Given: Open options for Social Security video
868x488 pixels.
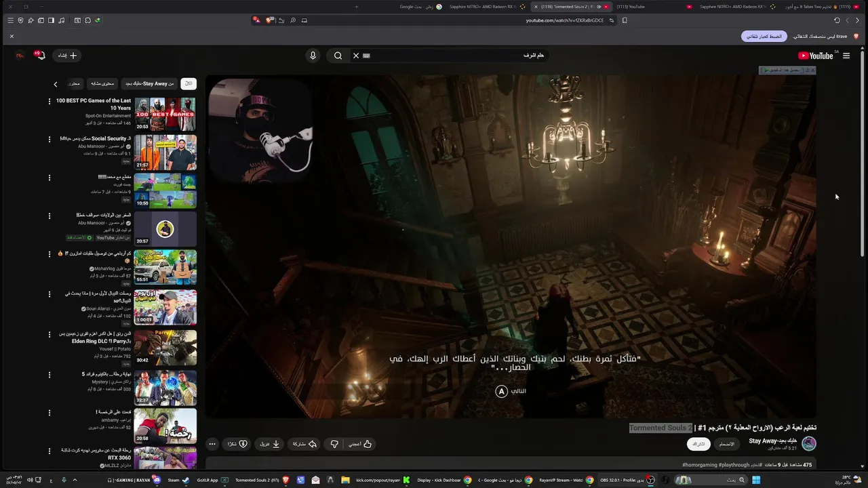Looking at the screenshot, I should [49, 139].
